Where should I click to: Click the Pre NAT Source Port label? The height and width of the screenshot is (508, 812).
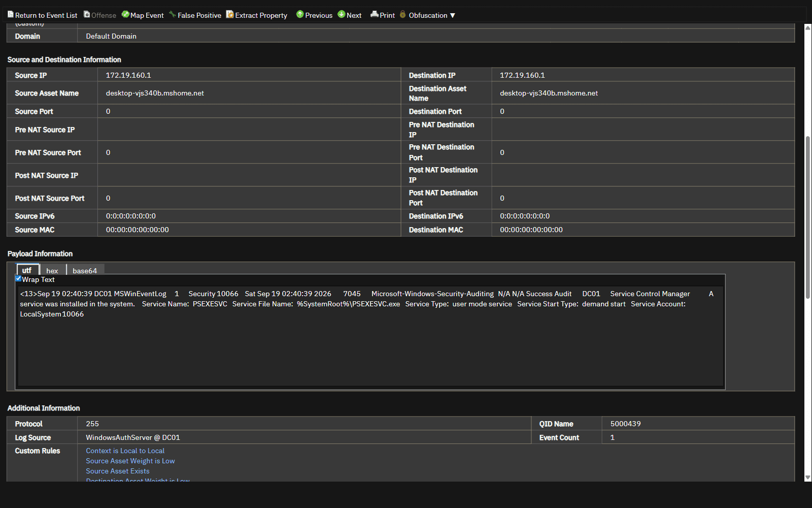pyautogui.click(x=48, y=152)
